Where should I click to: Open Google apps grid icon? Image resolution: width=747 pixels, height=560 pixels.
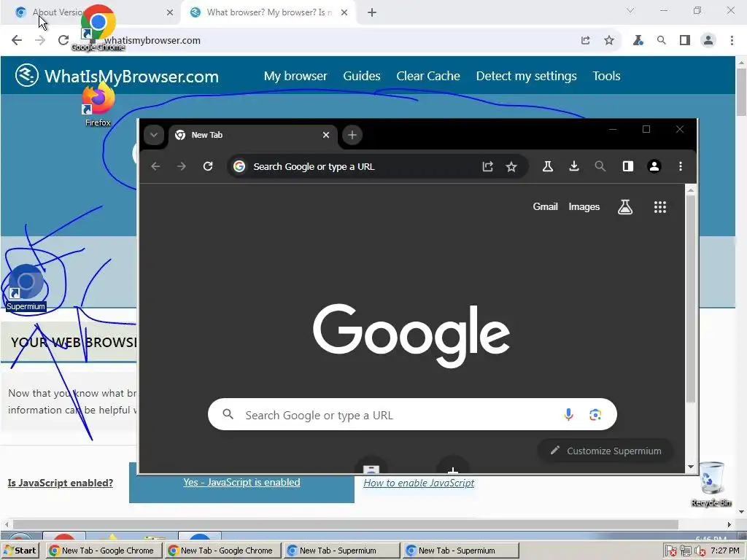[659, 206]
